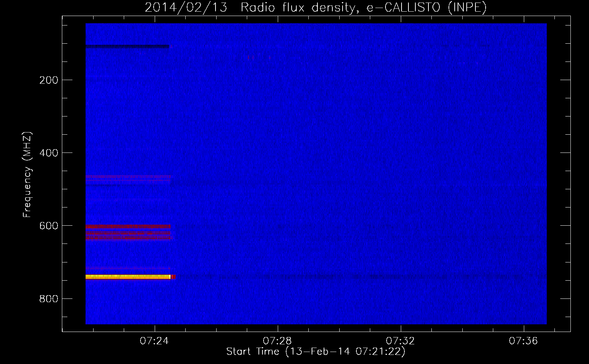The image size is (589, 364).
Task: Click the 07:28 time tick label
Action: [x=277, y=341]
